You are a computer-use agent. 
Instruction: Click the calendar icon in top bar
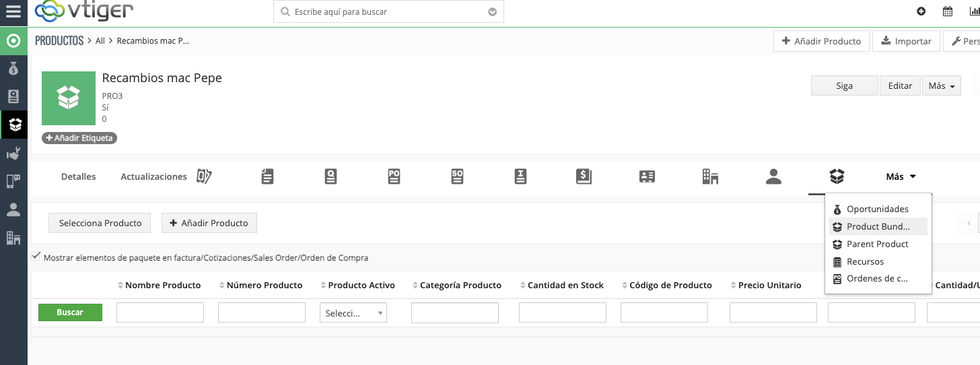pos(948,11)
